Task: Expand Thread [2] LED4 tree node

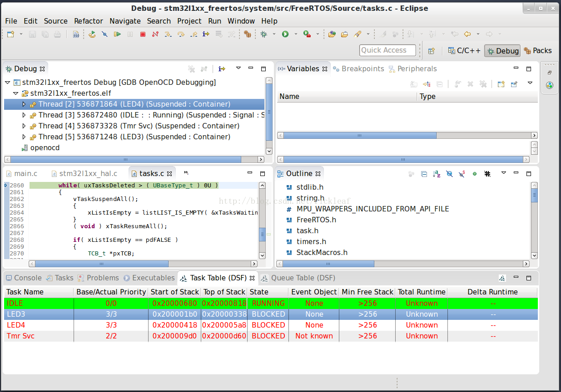Action: (24, 104)
